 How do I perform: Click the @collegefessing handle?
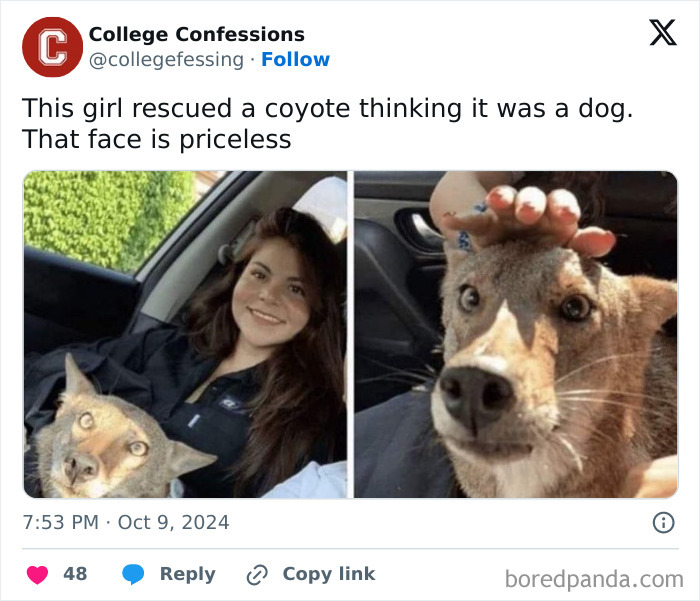point(167,60)
